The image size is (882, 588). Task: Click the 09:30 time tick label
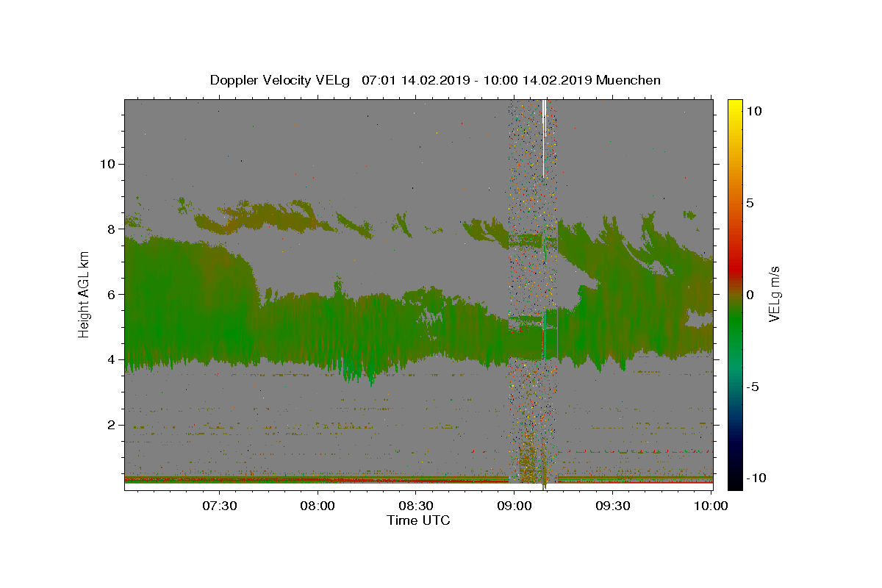(x=613, y=506)
